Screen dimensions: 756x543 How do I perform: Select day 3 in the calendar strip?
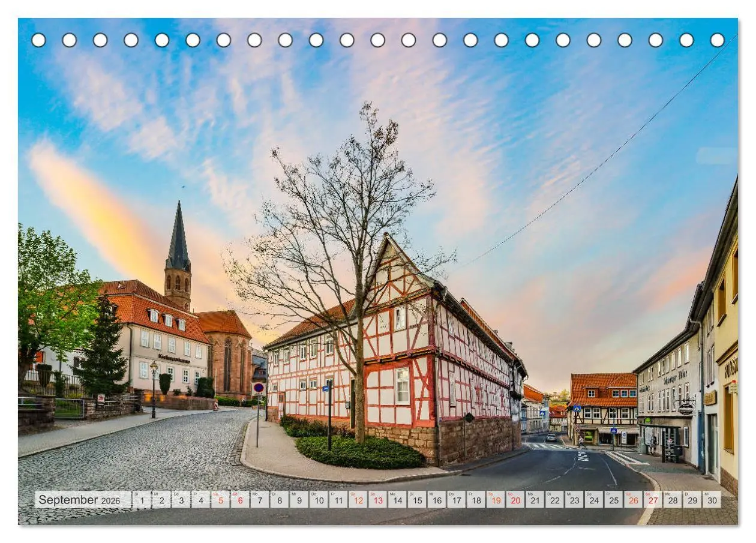(x=181, y=500)
